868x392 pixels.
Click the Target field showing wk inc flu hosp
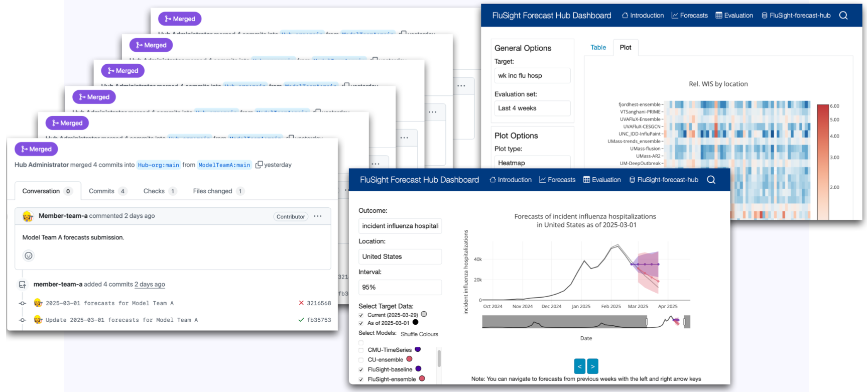click(x=532, y=76)
